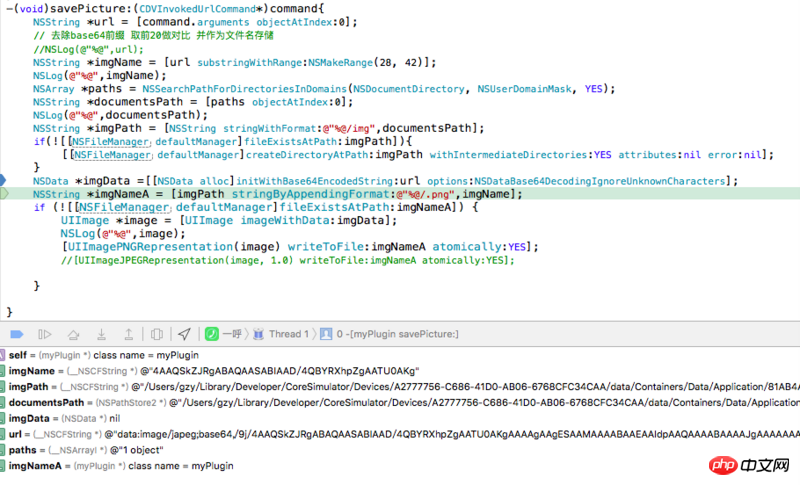
Task: Click 'stringByAppendingFormat:' on the highlighted line
Action: pos(313,194)
